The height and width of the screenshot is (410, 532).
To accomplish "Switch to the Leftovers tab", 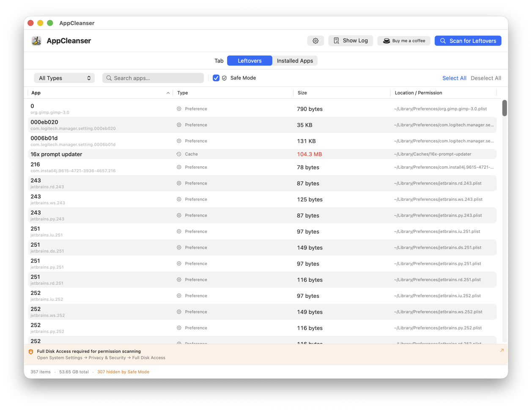I will click(250, 61).
